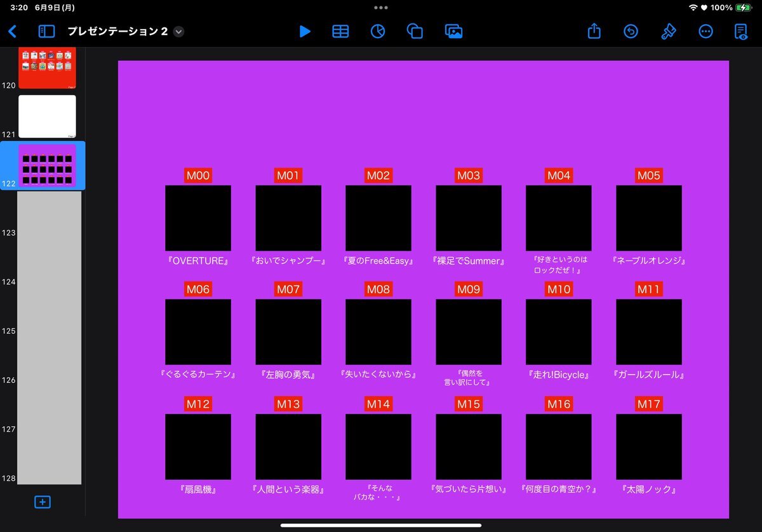The height and width of the screenshot is (532, 762).
Task: Select the 『偶然を言い訳にして』 caption
Action: pyautogui.click(x=469, y=378)
